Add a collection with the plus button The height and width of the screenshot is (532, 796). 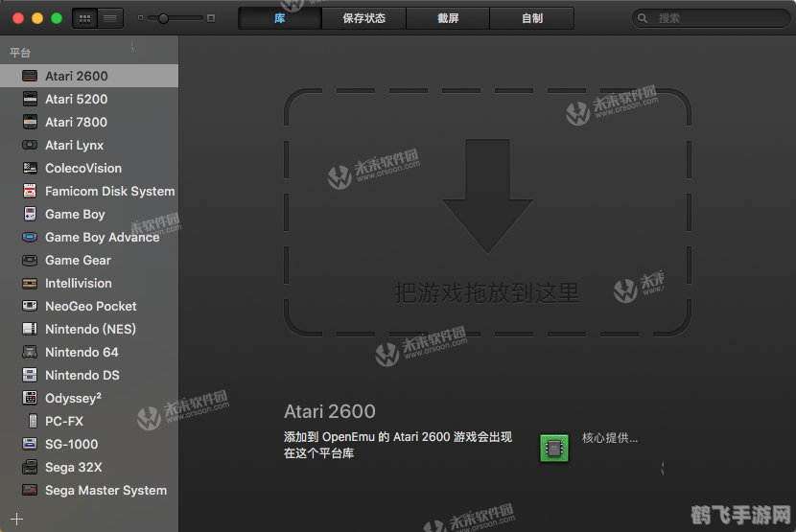point(16,519)
